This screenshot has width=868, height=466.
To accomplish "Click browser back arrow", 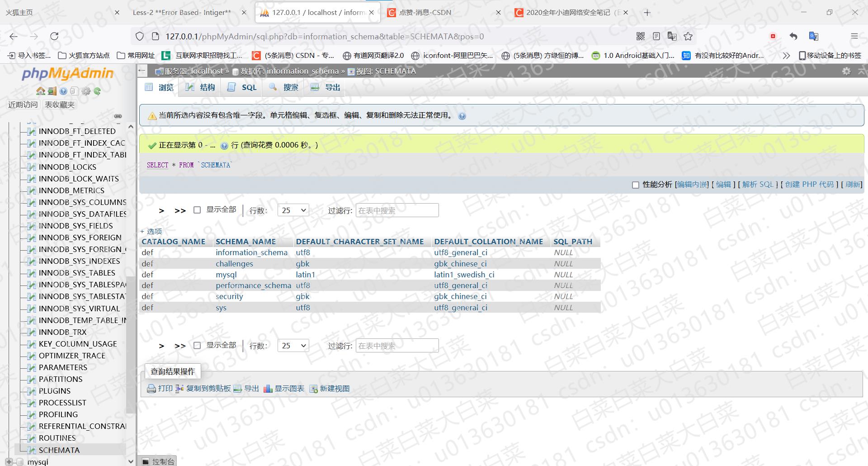I will click(14, 36).
